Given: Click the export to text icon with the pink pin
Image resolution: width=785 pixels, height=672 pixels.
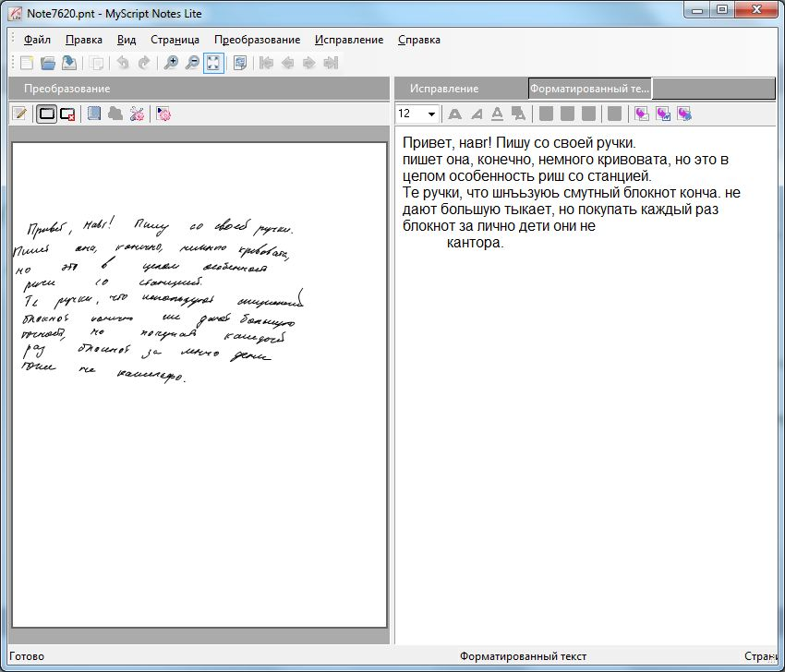Looking at the screenshot, I should [x=641, y=114].
